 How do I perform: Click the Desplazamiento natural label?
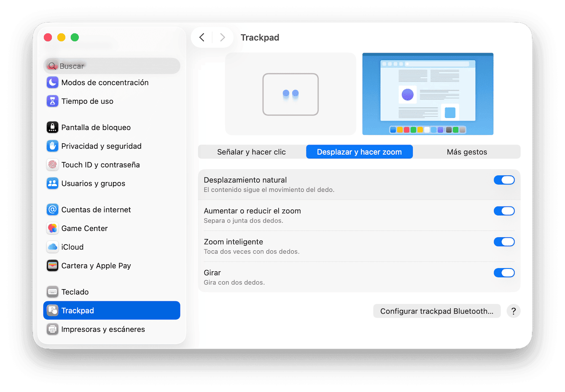[x=245, y=180]
